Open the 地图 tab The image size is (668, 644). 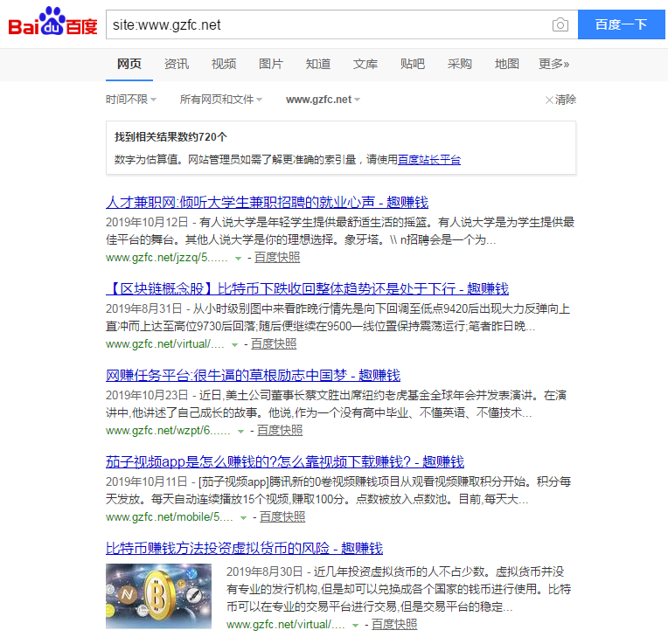click(506, 64)
